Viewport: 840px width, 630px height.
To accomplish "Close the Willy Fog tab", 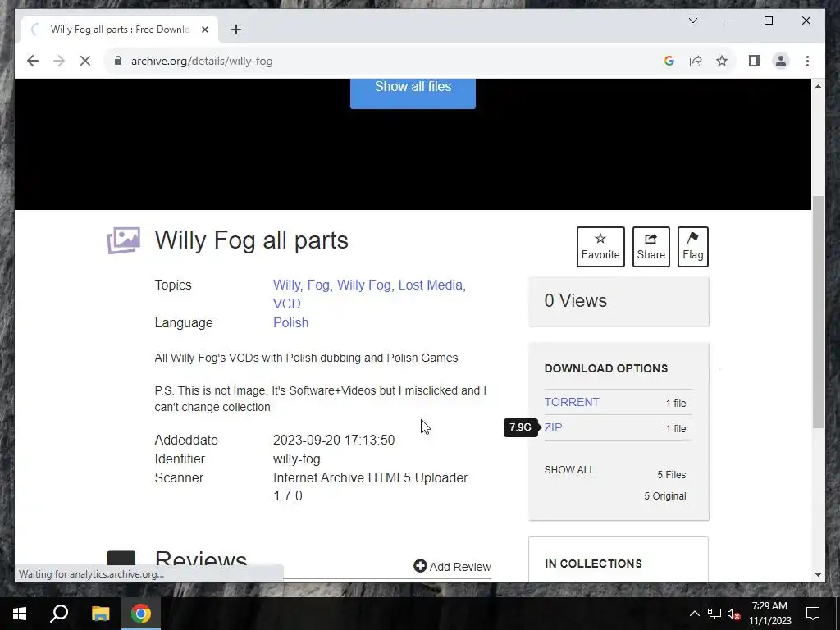I will pyautogui.click(x=204, y=30).
